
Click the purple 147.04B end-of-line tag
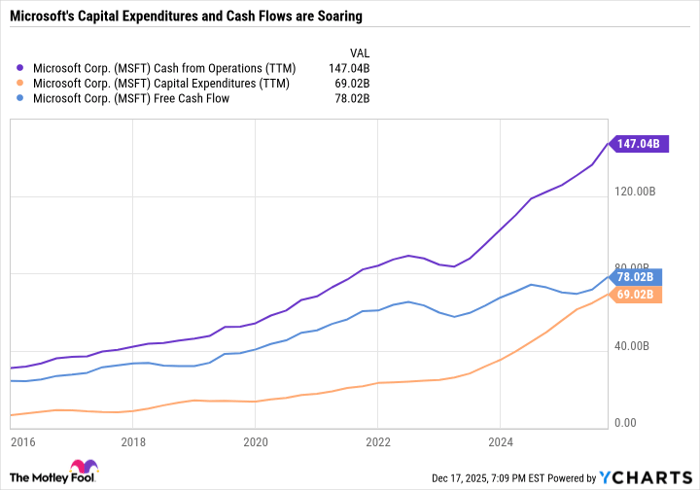636,144
